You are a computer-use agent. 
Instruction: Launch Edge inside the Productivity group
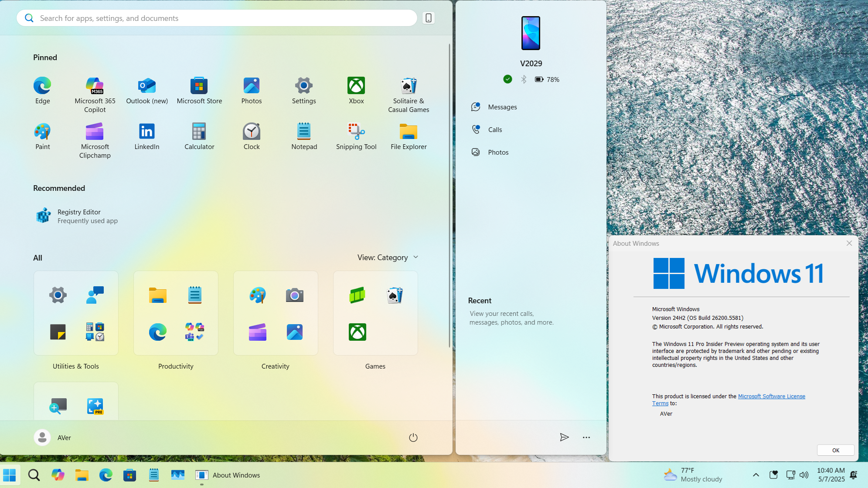tap(157, 332)
